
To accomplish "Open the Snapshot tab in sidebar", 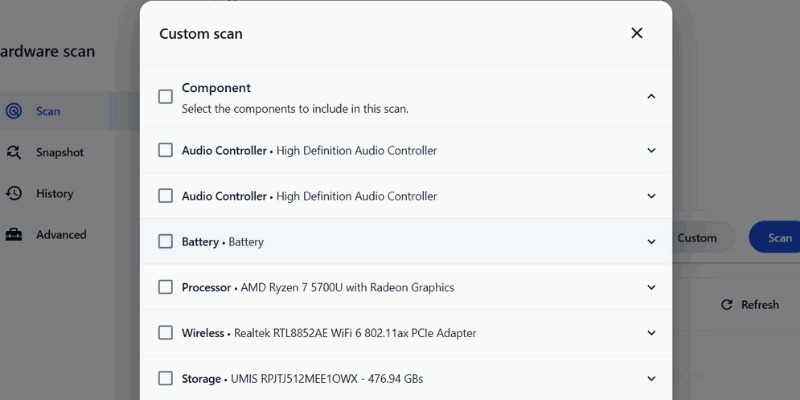I will [60, 153].
